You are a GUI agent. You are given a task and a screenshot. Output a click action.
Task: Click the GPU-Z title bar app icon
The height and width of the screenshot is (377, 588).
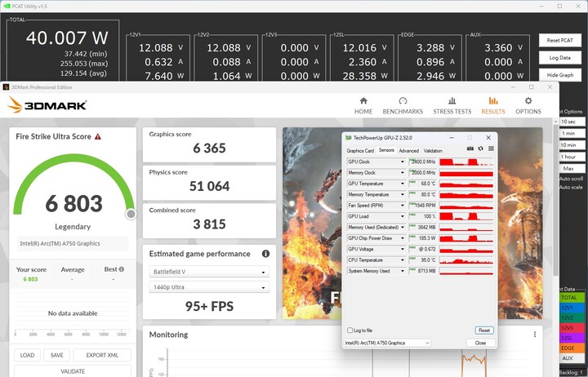pyautogui.click(x=349, y=138)
